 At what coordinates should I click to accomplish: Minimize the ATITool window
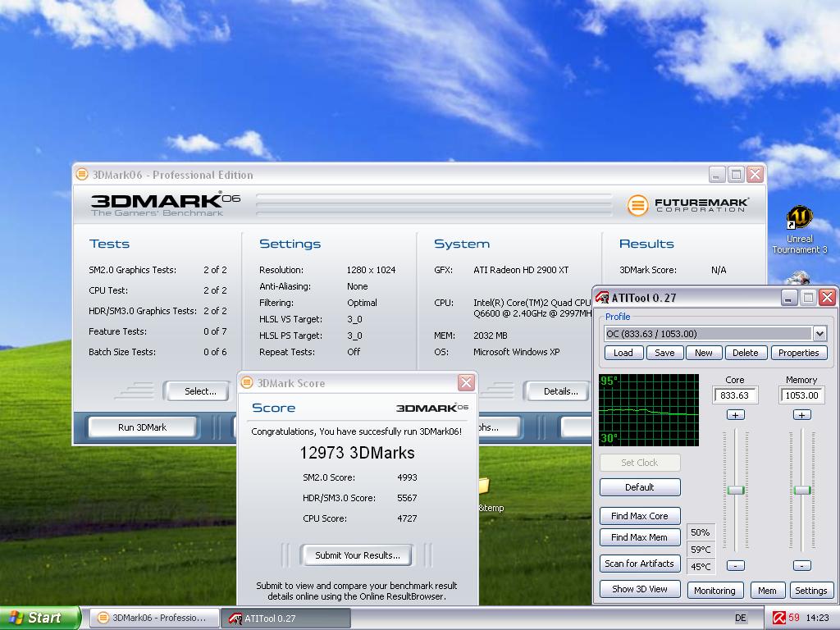tap(788, 297)
